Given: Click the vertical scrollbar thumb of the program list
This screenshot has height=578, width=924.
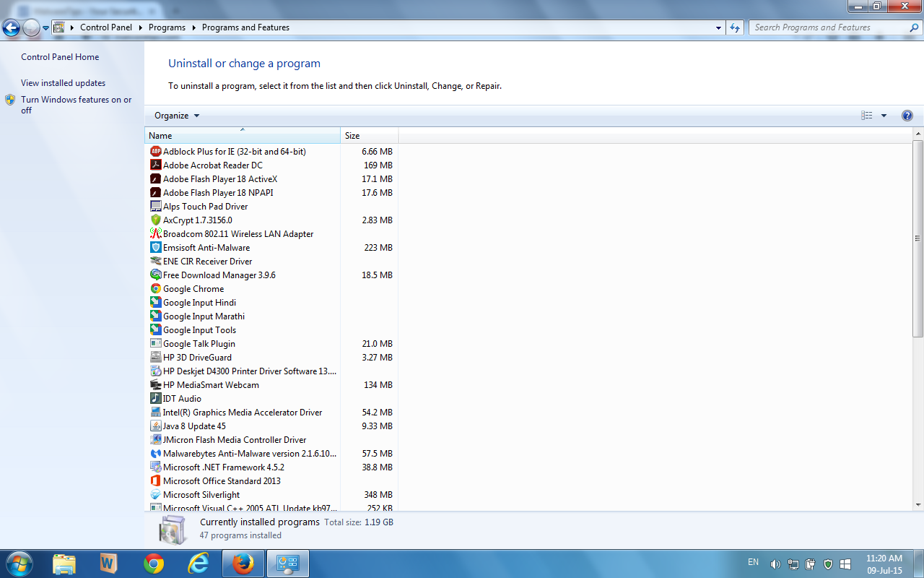Looking at the screenshot, I should (x=918, y=238).
